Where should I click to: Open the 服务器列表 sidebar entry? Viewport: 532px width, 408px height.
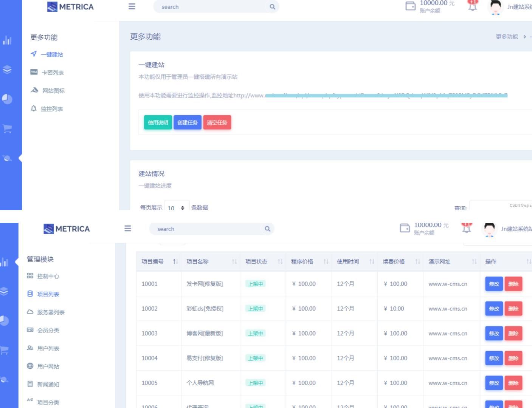coord(51,312)
